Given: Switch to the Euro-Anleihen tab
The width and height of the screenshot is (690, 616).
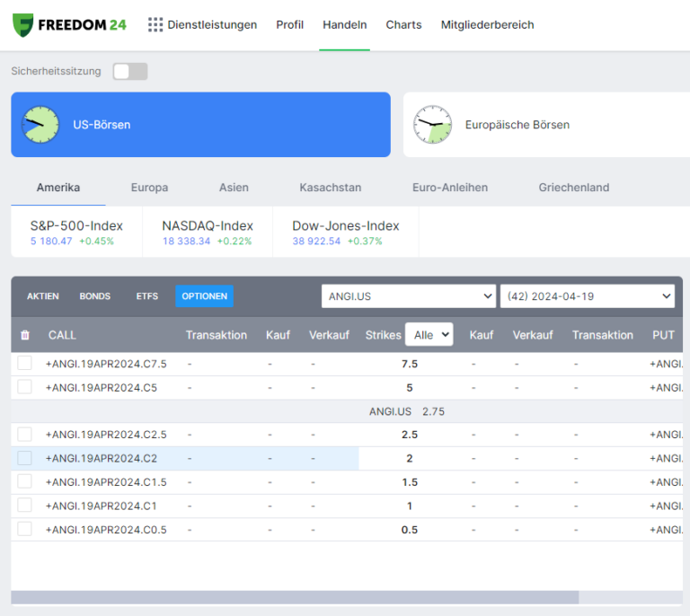Looking at the screenshot, I should pyautogui.click(x=450, y=188).
